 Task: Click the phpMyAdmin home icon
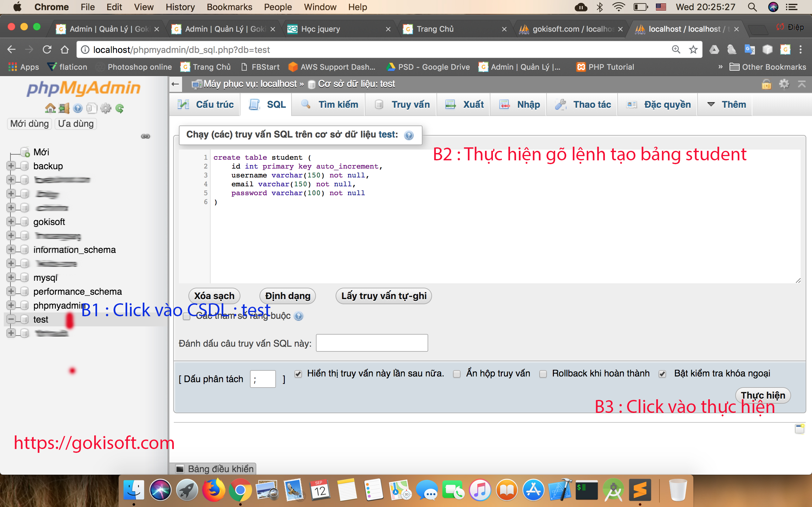click(50, 108)
